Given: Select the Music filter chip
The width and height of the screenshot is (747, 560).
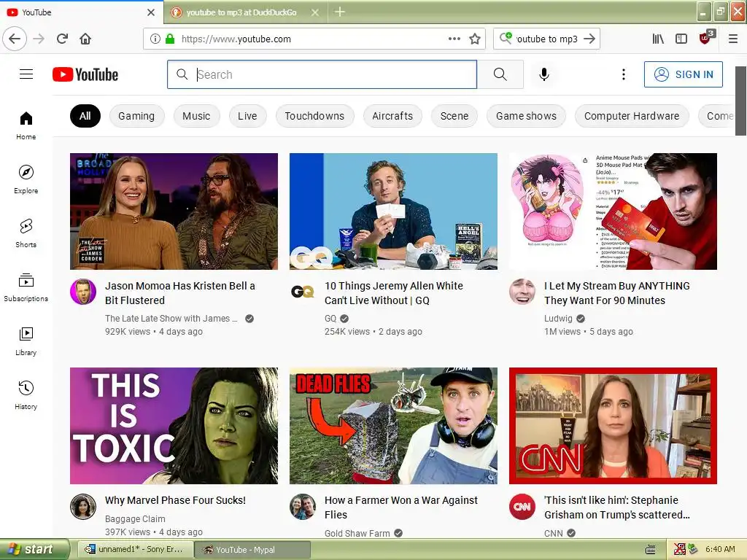Looking at the screenshot, I should pyautogui.click(x=196, y=116).
